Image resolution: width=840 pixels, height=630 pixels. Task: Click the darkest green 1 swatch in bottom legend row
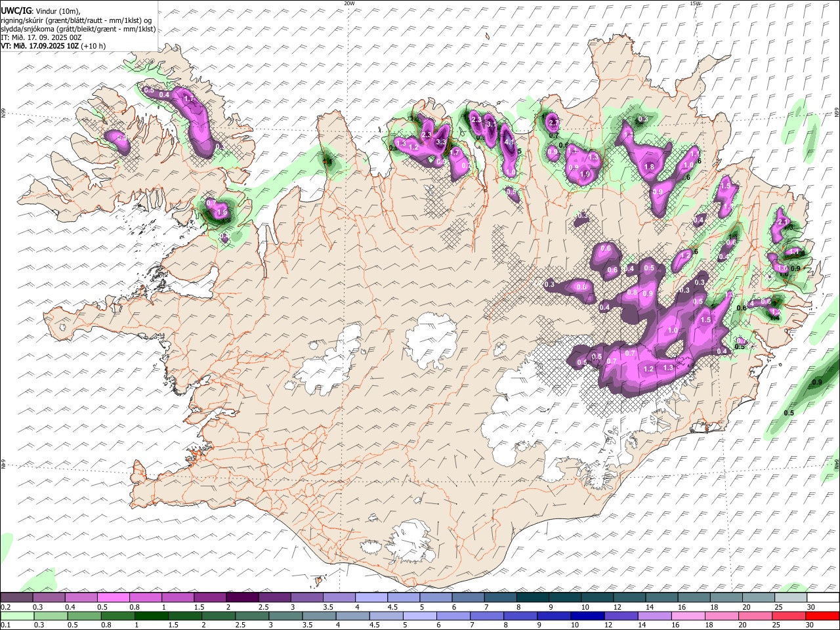tap(151, 616)
